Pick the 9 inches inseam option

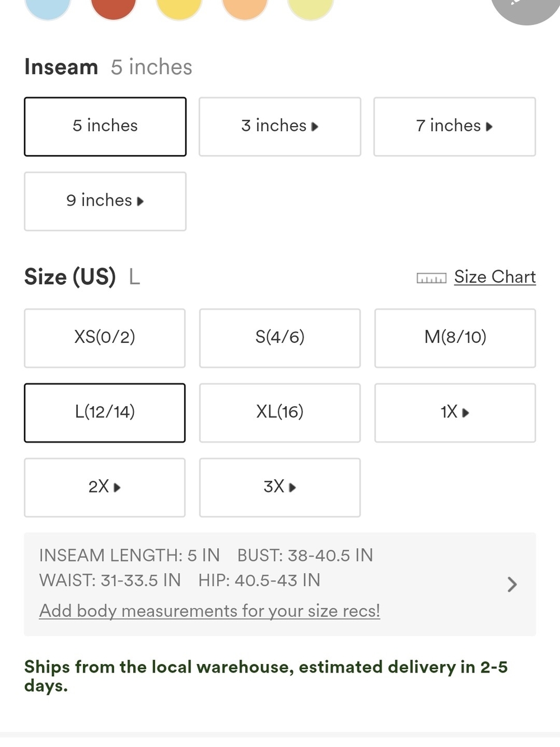click(x=105, y=201)
